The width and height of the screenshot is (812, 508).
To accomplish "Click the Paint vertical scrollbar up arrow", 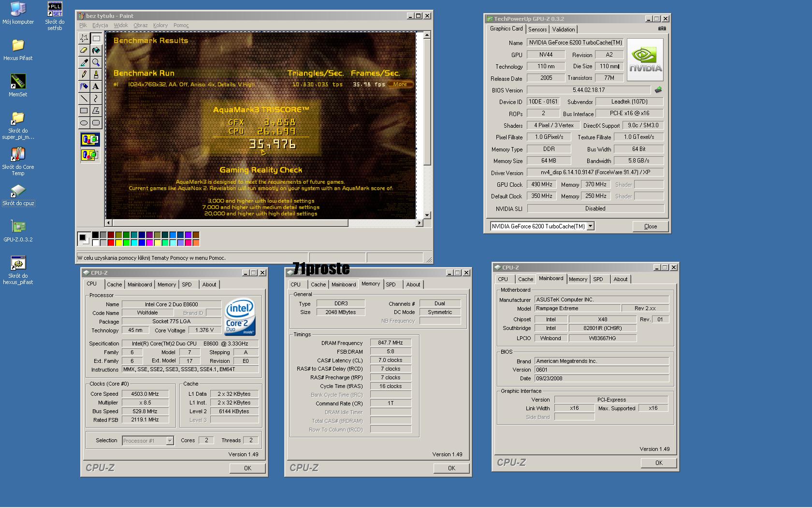I will pyautogui.click(x=427, y=35).
